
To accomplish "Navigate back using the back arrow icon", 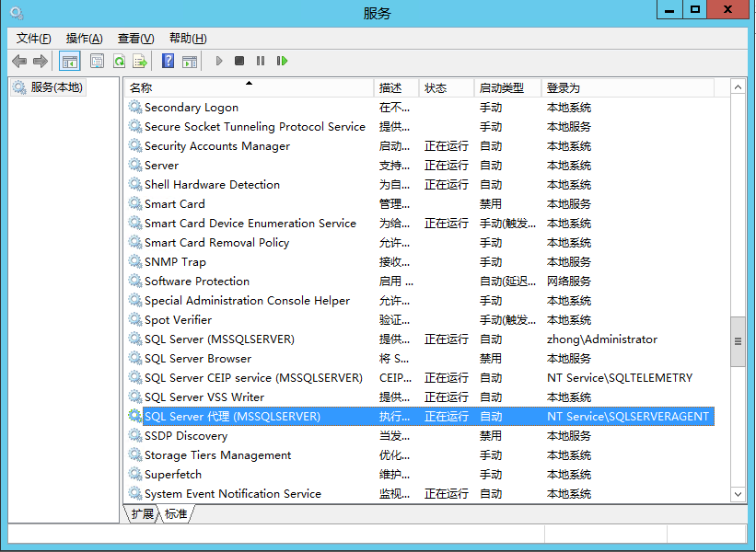I will [19, 61].
